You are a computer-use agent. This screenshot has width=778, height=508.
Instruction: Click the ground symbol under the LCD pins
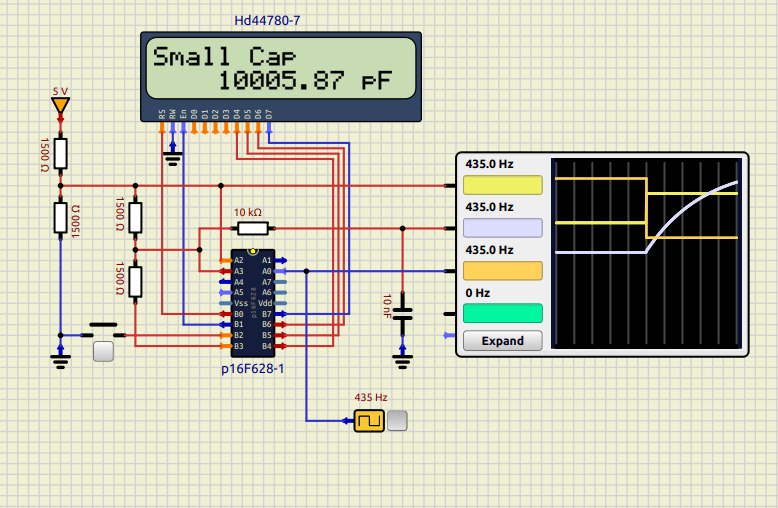(172, 152)
